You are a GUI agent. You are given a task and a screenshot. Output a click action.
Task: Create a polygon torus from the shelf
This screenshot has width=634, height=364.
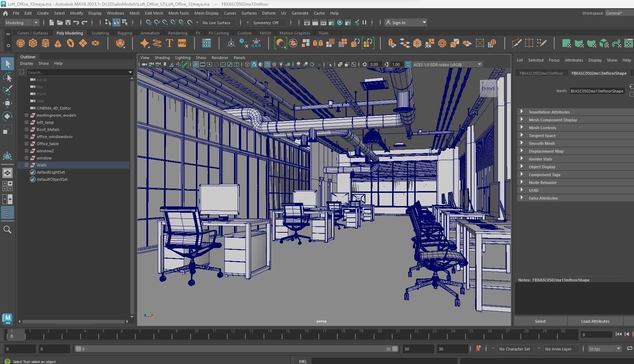coord(71,43)
